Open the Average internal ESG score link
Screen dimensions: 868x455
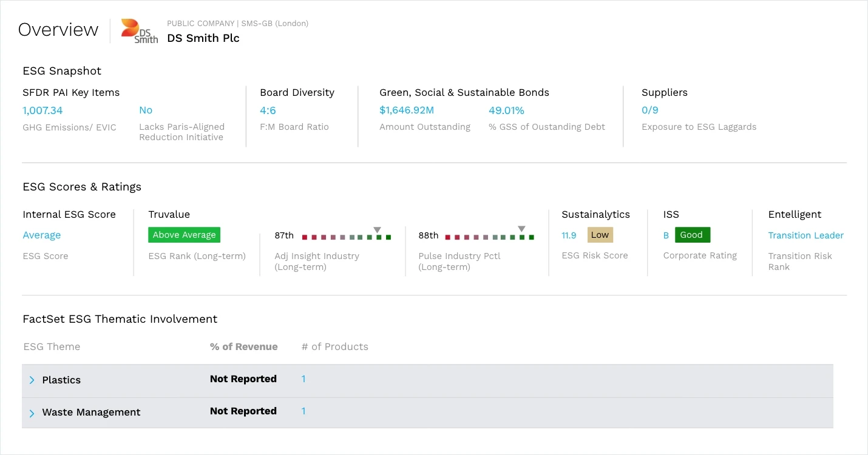coord(42,235)
